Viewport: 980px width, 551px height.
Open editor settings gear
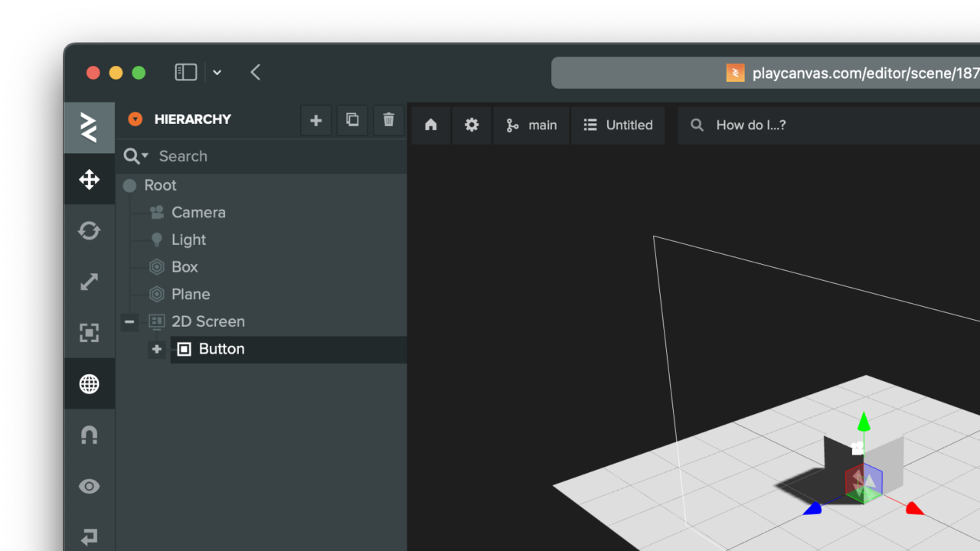(472, 125)
